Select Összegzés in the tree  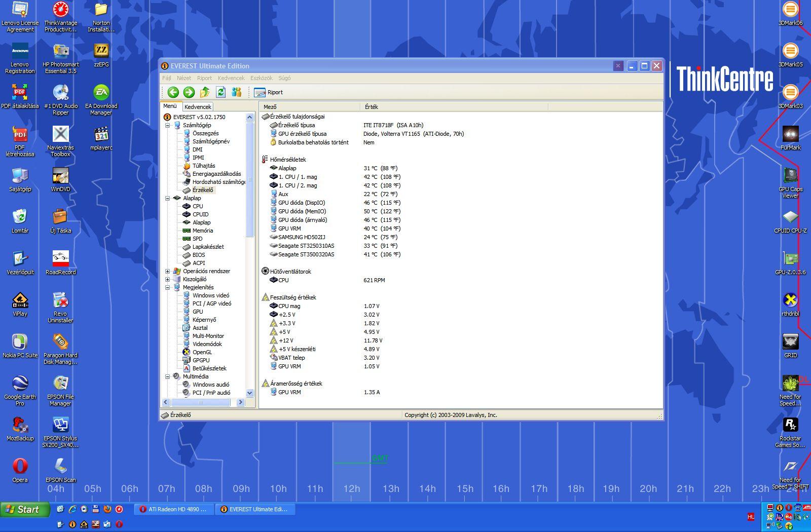[205, 133]
